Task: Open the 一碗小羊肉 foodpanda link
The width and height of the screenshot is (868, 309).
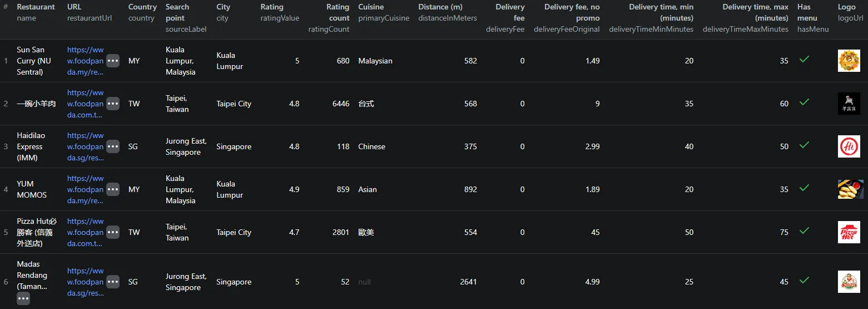Action: click(x=86, y=104)
